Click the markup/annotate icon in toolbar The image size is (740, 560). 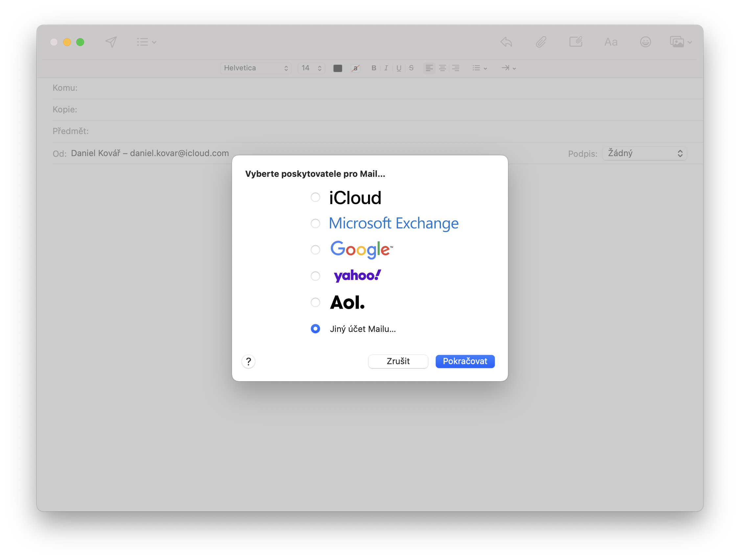pos(576,42)
